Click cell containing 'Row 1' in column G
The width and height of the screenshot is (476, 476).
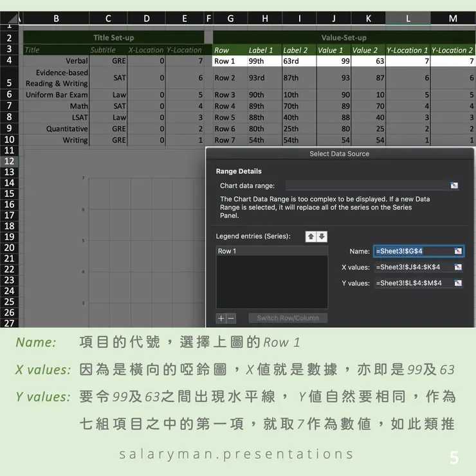230,61
